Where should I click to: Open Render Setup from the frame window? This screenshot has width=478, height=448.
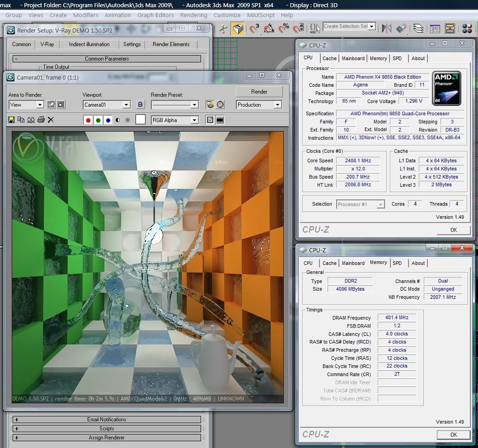click(x=210, y=104)
